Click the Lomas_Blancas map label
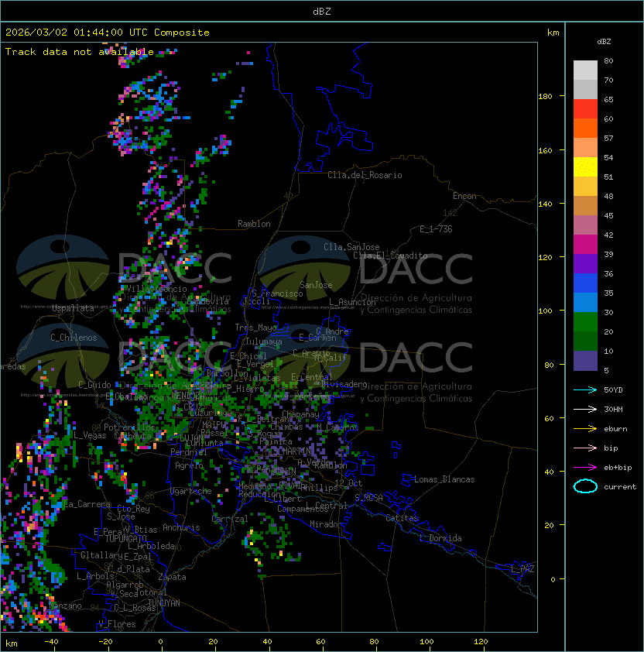This screenshot has width=644, height=652. tap(444, 479)
